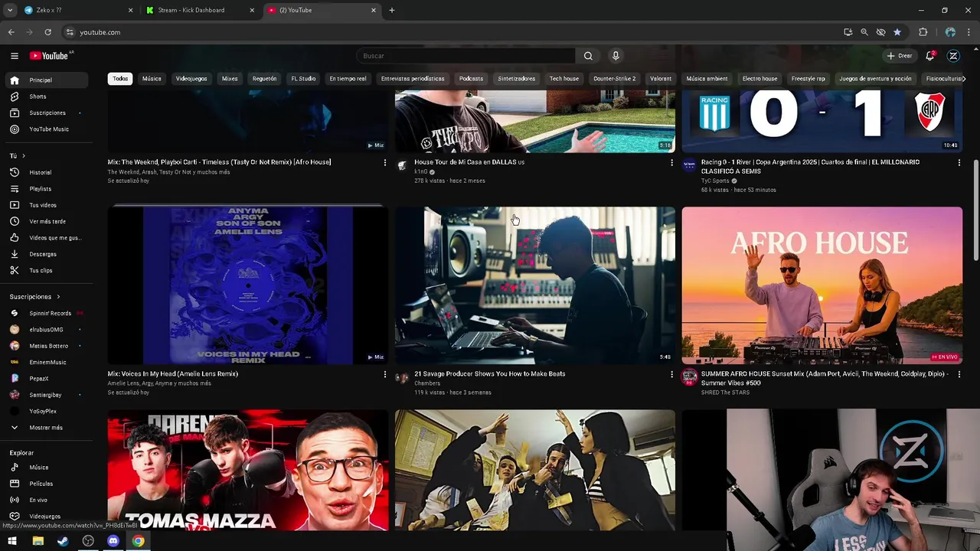Open options for Timeless Remix mix
The height and width of the screenshot is (551, 980).
click(384, 162)
